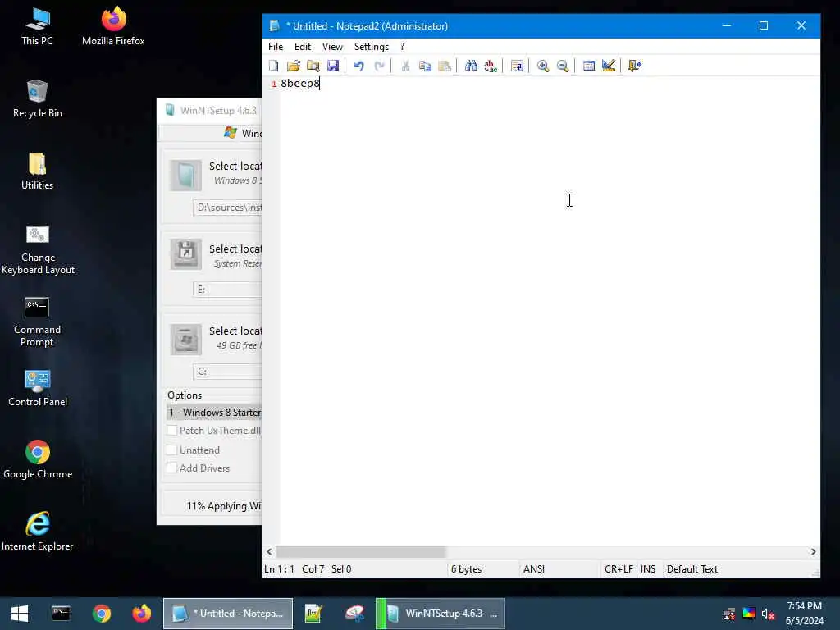Check the Add Drivers option in WinNTSetup

click(172, 468)
